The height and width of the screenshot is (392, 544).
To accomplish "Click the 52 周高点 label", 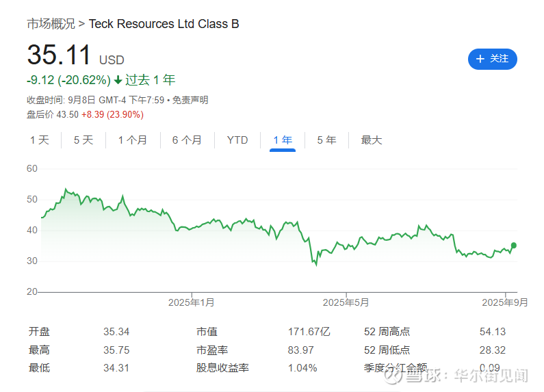I will 387,332.
